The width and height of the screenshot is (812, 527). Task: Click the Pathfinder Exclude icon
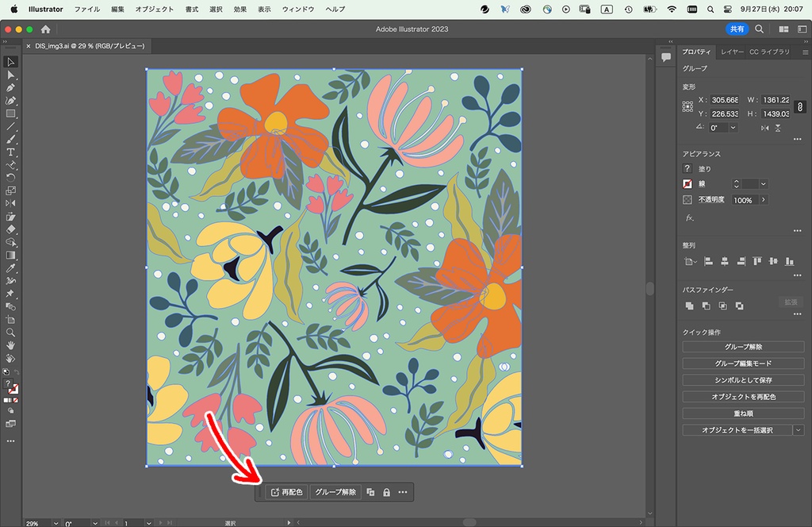point(740,306)
